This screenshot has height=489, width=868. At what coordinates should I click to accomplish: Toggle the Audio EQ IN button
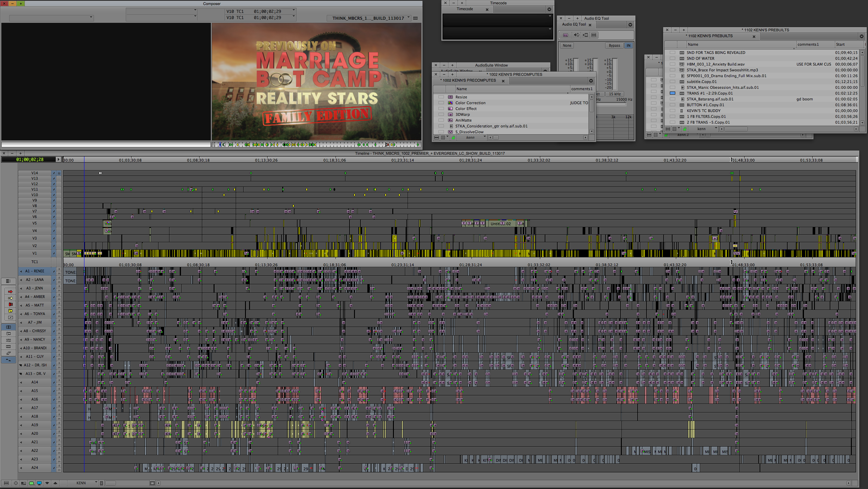(628, 45)
